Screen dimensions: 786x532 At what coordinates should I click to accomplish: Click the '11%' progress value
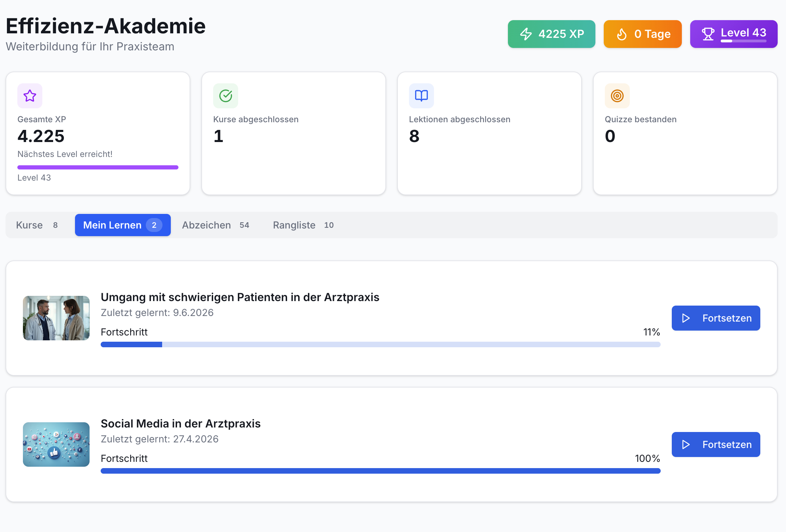pyautogui.click(x=652, y=332)
